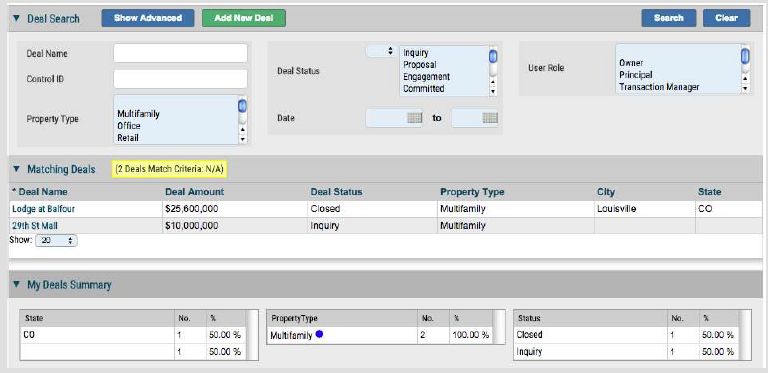This screenshot has width=768, height=373.
Task: Click the Property Type list scrollbar thumb
Action: pos(242,107)
